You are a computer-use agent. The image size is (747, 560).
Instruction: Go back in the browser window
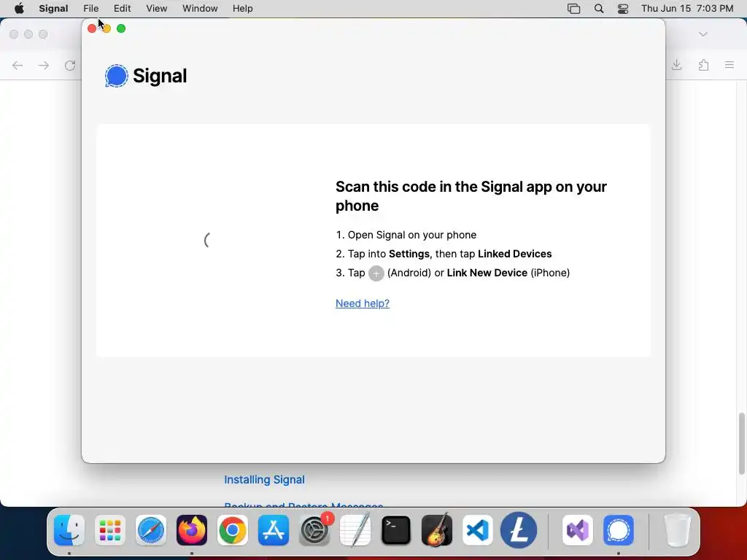point(18,65)
